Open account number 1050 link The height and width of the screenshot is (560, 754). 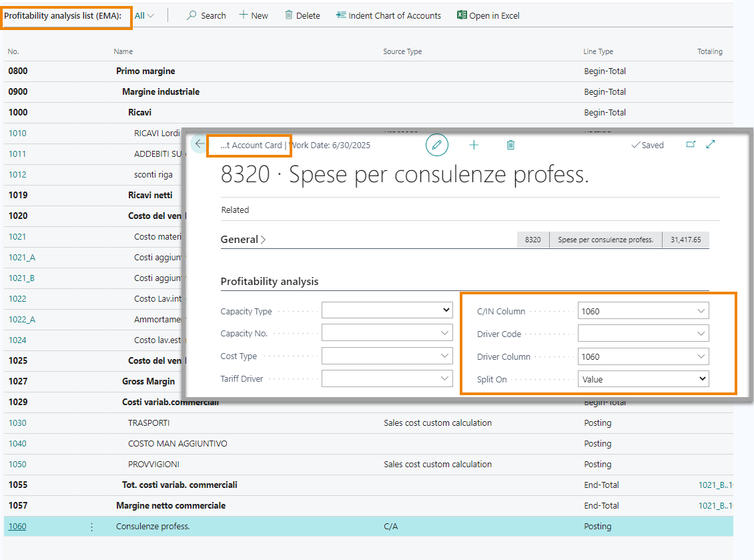(x=17, y=465)
